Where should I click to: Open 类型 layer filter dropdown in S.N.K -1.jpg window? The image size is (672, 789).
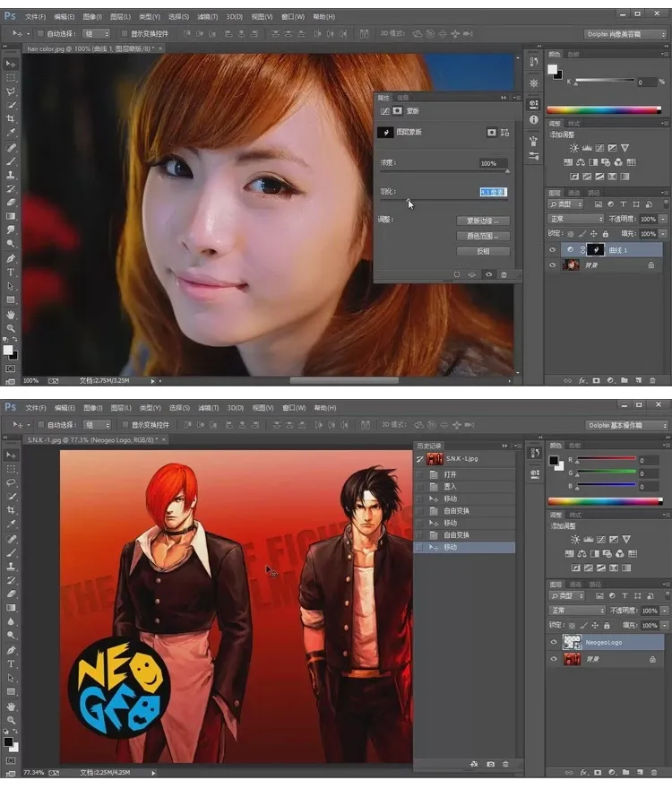(x=566, y=595)
